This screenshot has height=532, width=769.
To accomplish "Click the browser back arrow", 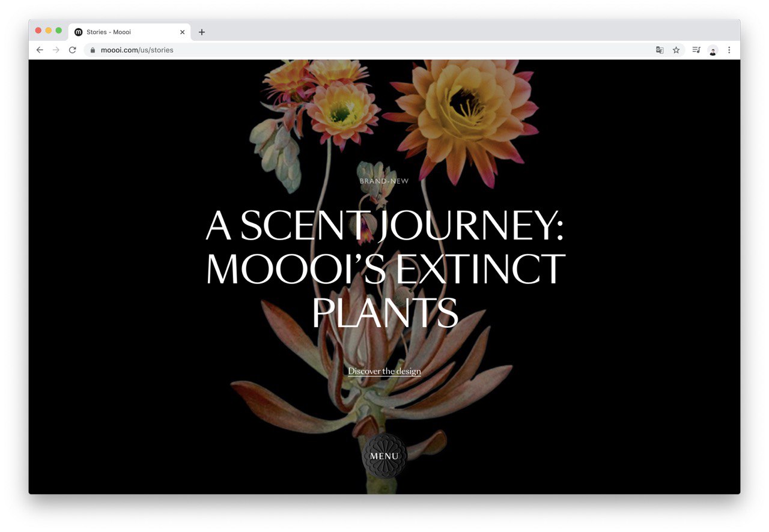I will (x=40, y=50).
